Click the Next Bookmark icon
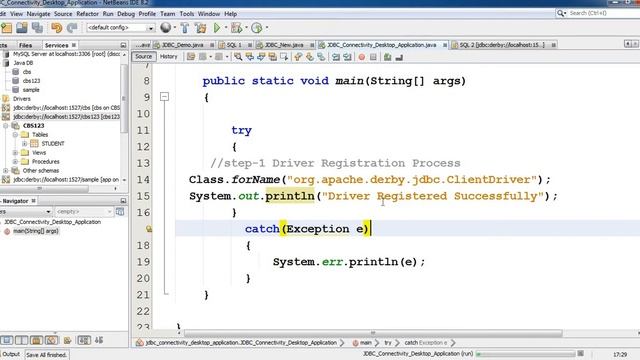The image size is (640, 360). (310, 57)
